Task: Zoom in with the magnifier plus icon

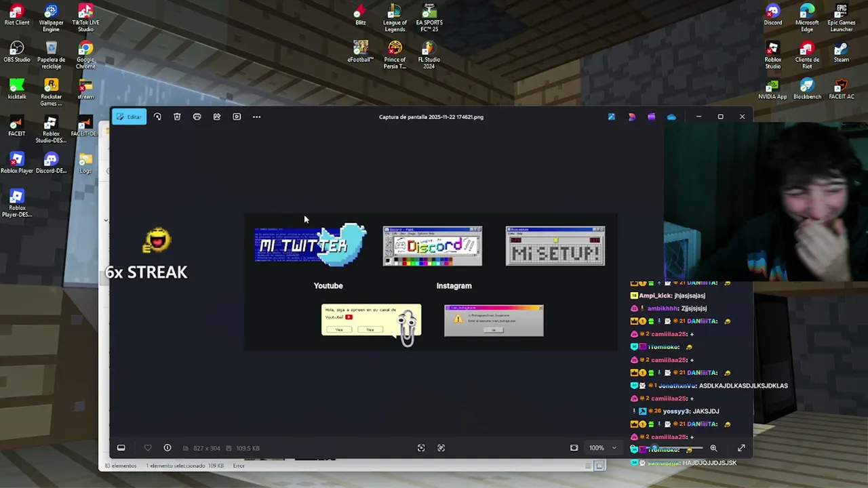Action: tap(713, 448)
